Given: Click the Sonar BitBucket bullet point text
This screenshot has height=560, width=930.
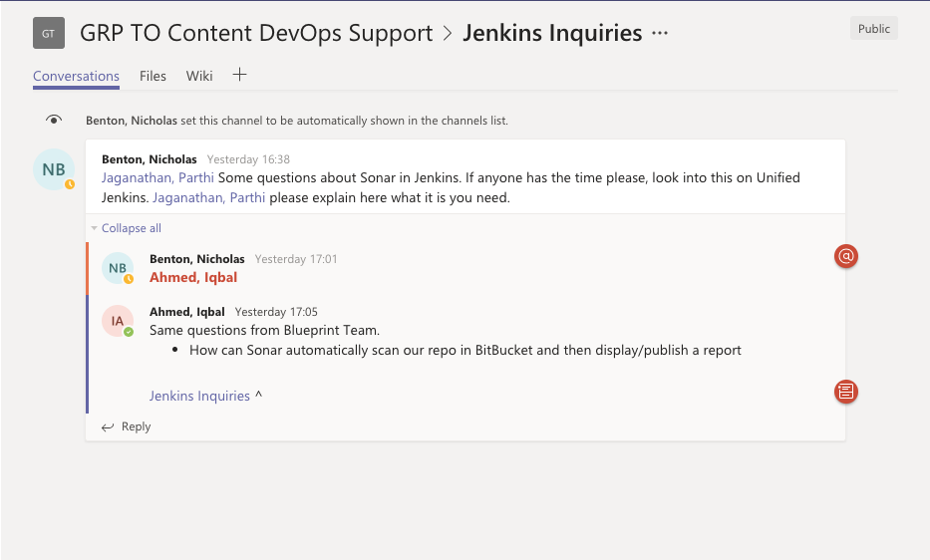Looking at the screenshot, I should point(465,350).
